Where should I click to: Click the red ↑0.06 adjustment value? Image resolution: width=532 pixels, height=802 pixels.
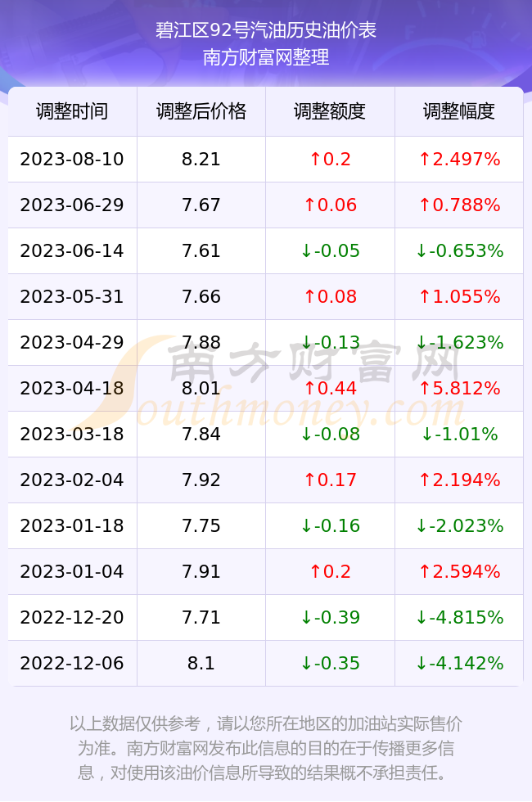[330, 205]
